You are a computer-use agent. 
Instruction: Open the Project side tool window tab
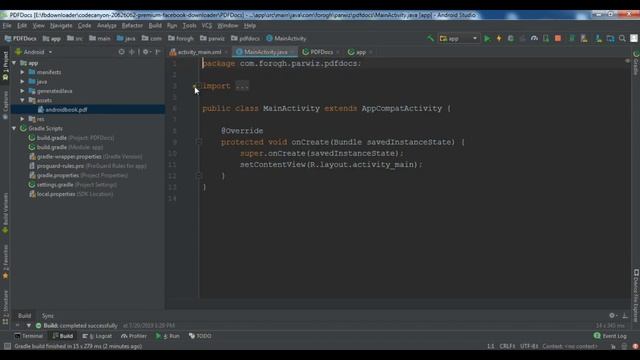(5, 66)
